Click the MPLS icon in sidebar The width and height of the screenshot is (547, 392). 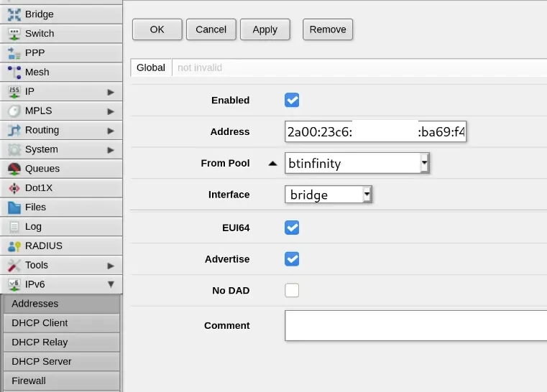[14, 111]
